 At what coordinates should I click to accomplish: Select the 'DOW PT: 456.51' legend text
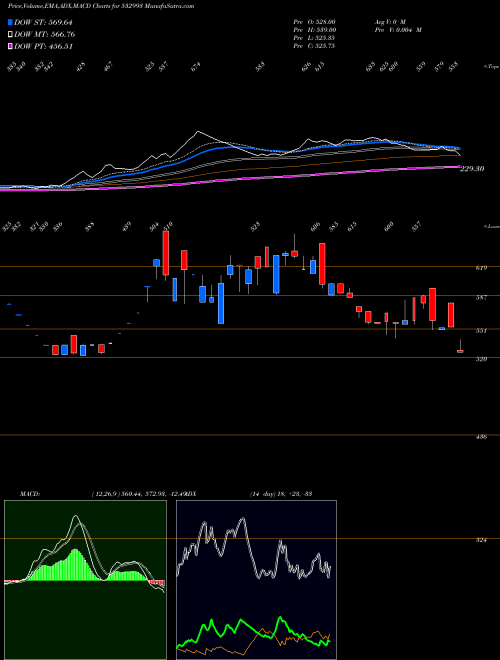tap(43, 46)
